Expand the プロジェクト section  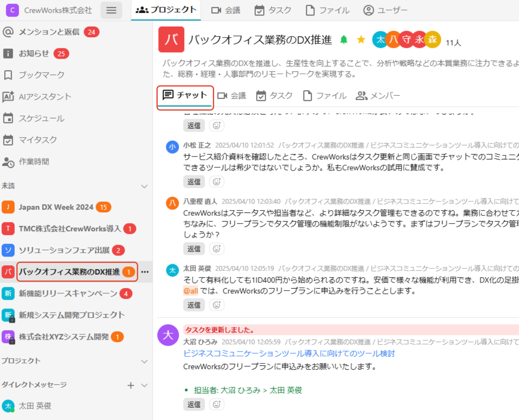coord(145,361)
